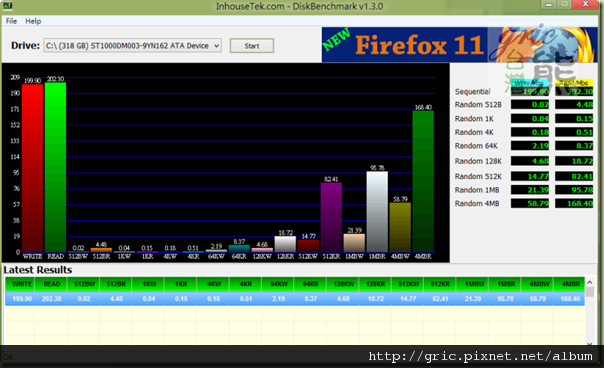The width and height of the screenshot is (604, 368).
Task: Click the Latest Results heading
Action: (38, 270)
